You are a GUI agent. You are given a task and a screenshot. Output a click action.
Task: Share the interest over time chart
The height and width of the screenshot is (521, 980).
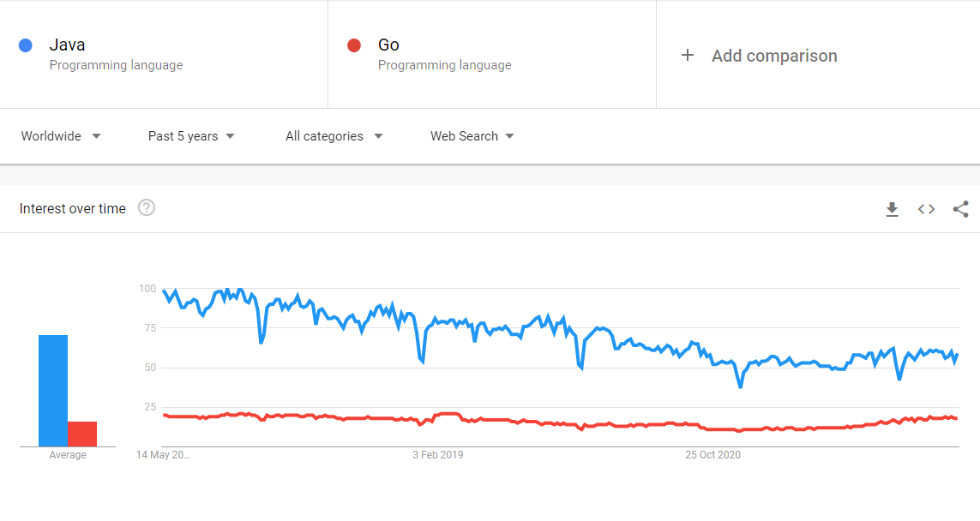(960, 209)
